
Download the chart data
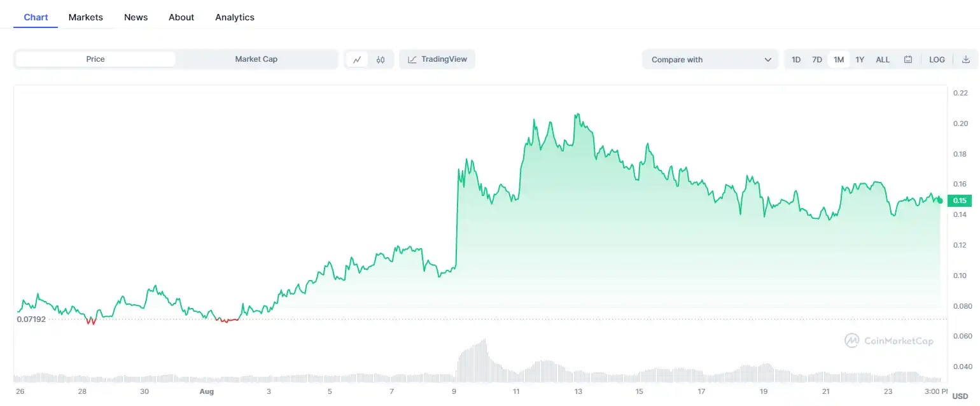[x=965, y=60]
